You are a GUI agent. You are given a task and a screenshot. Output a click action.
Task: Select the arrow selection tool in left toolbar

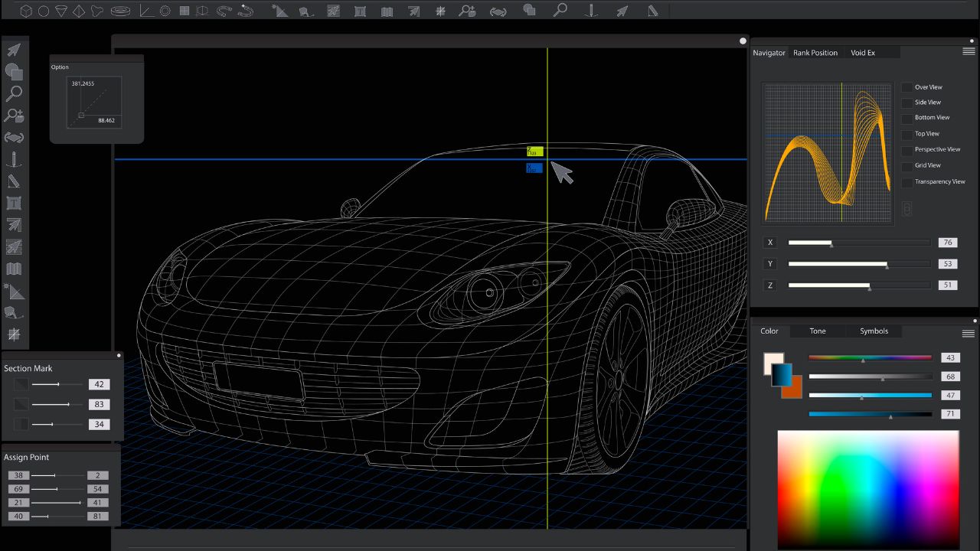coord(14,51)
